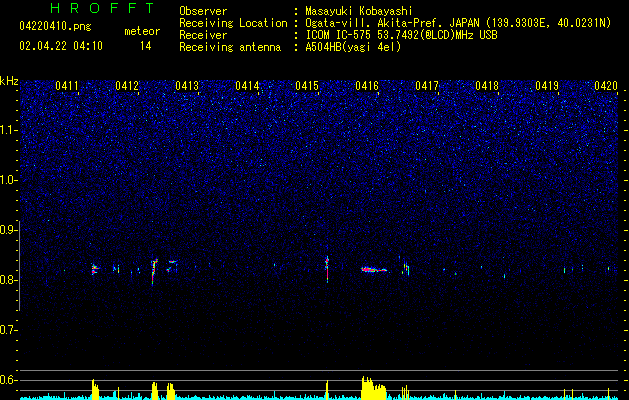Click the ICOM IC-575 53.7492 MHz receiver text
629x400 pixels.
pos(401,35)
